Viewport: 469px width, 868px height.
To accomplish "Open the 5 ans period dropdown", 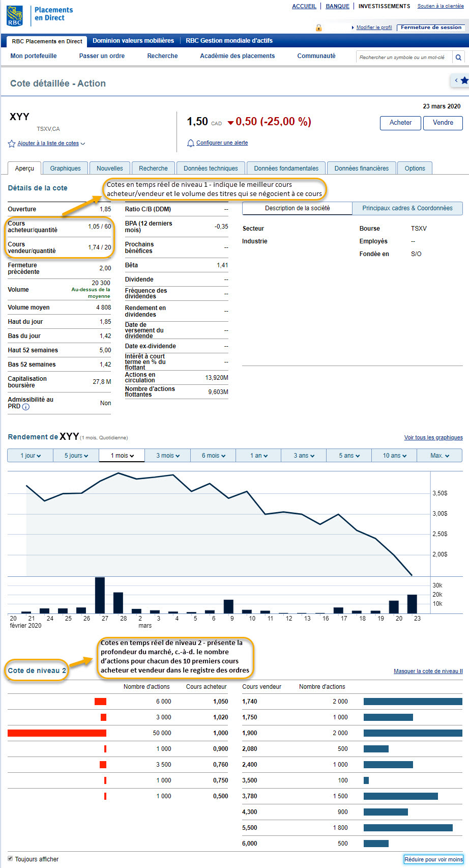I will click(x=349, y=456).
